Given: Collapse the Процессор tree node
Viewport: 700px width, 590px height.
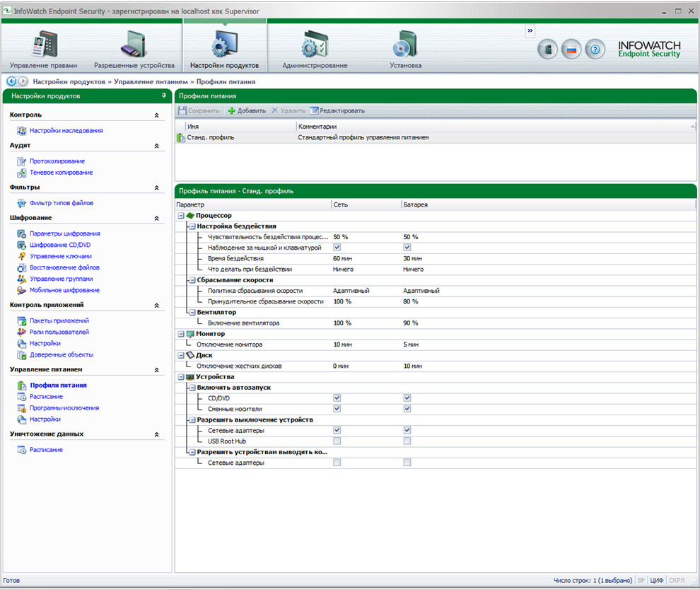Looking at the screenshot, I should (x=181, y=215).
